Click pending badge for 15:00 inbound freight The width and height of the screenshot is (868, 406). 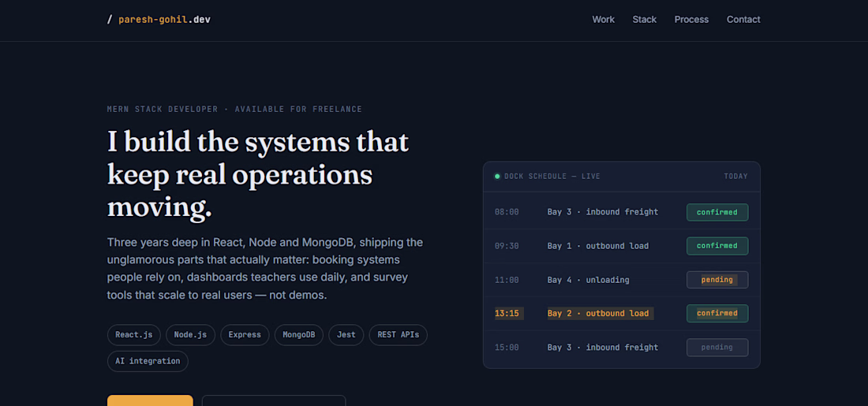coord(717,348)
